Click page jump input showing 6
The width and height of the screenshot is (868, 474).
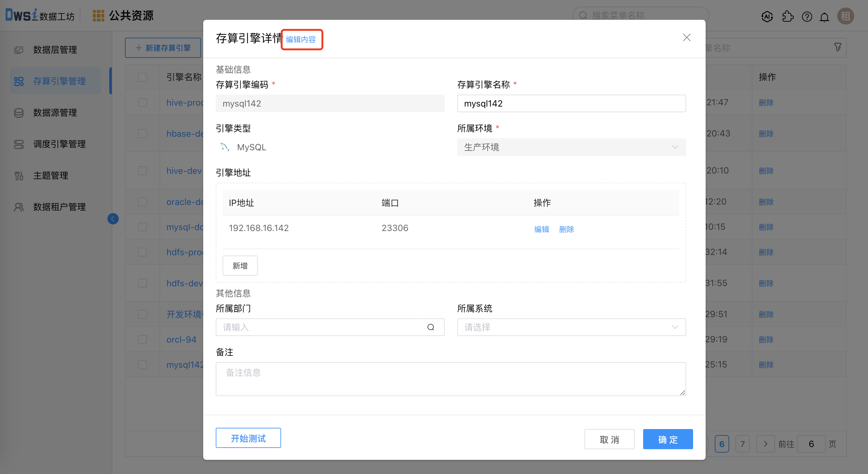pyautogui.click(x=811, y=444)
